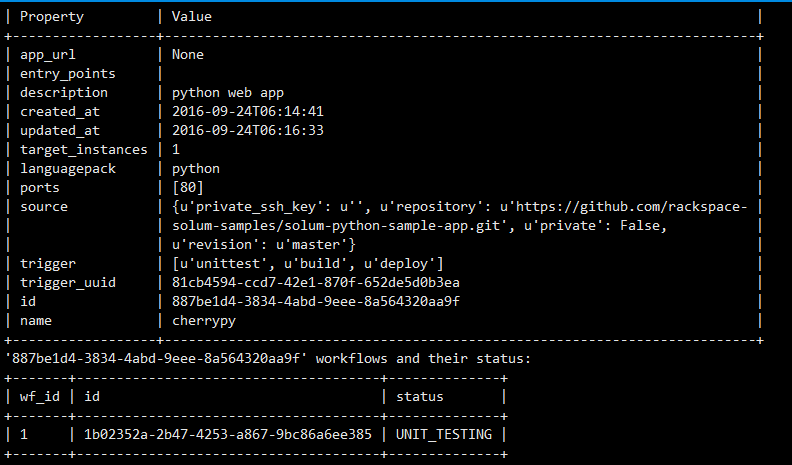Select workflow id 1b02352a-2b47-4253-a867-9bc86a6ee385
792x465 pixels.
coord(228,435)
